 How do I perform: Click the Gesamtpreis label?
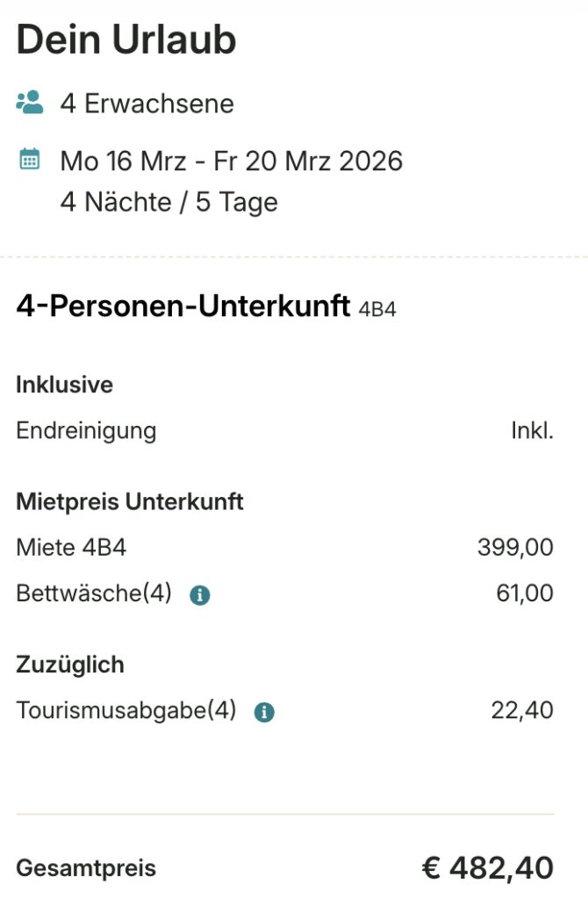click(x=86, y=868)
